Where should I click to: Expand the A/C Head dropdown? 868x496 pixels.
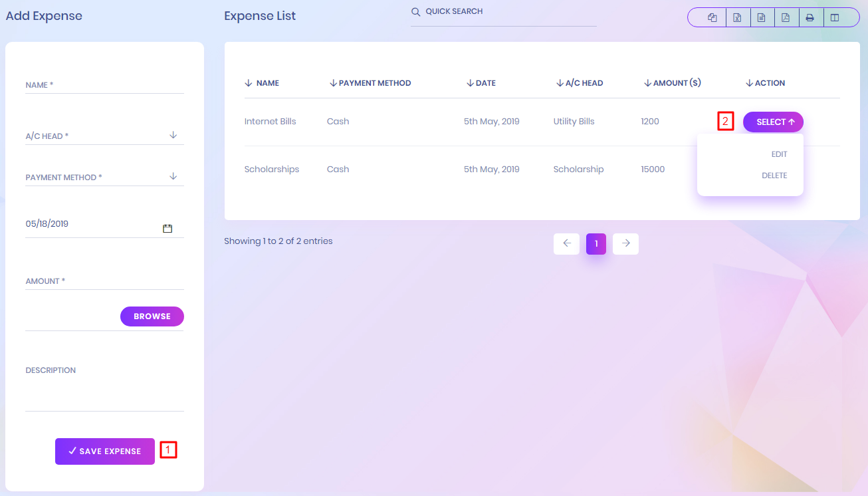173,135
